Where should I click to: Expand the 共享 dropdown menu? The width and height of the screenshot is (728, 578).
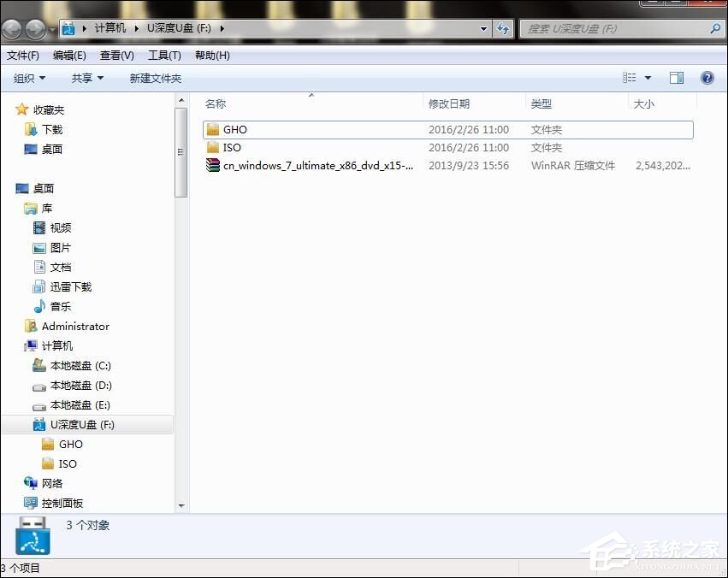pyautogui.click(x=86, y=77)
